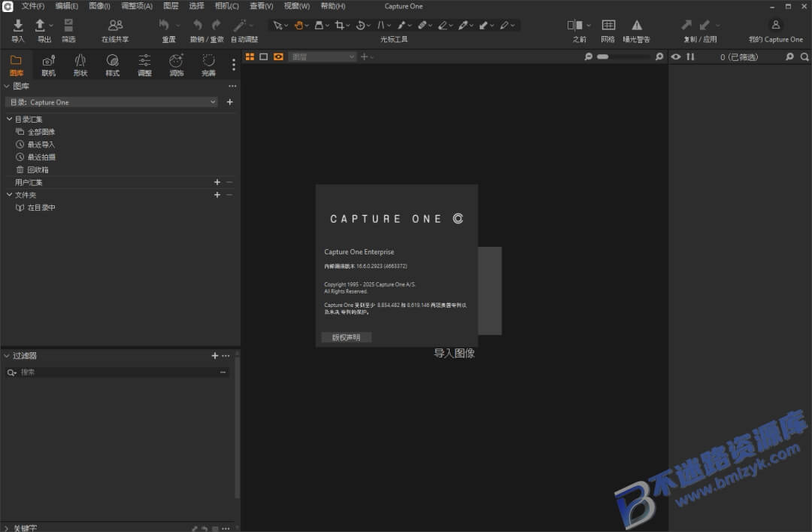Click the viewer zoom-out magnifier
Image resolution: width=812 pixels, height=532 pixels.
coord(588,56)
